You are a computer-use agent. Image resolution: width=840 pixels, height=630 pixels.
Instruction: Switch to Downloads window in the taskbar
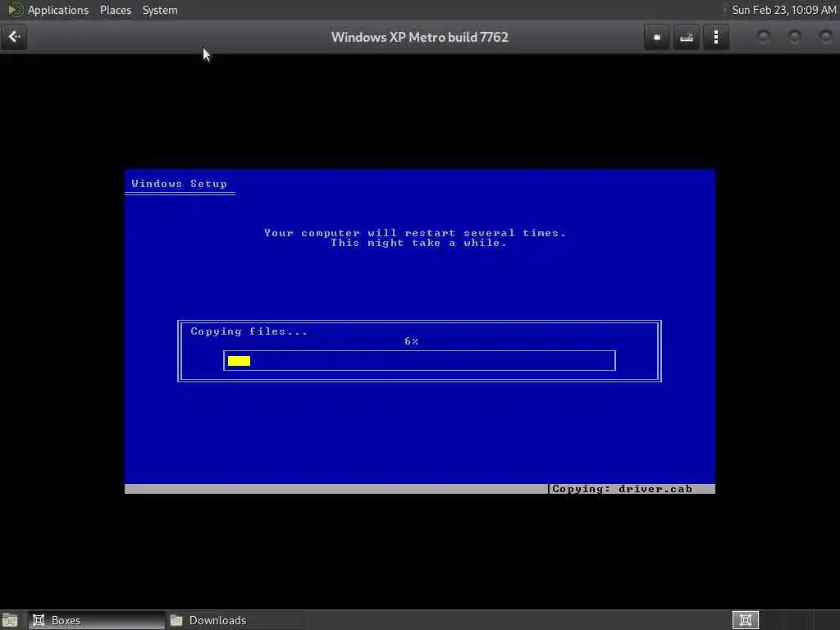click(x=235, y=620)
